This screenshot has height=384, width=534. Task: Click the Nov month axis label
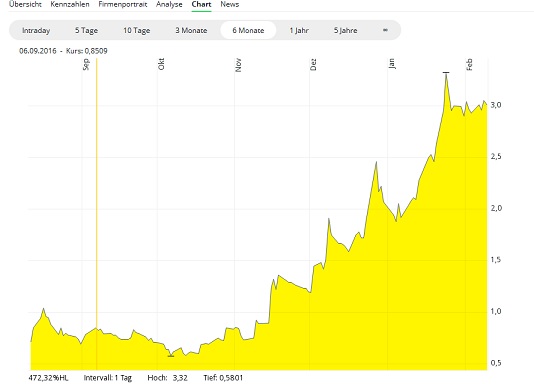(x=238, y=65)
